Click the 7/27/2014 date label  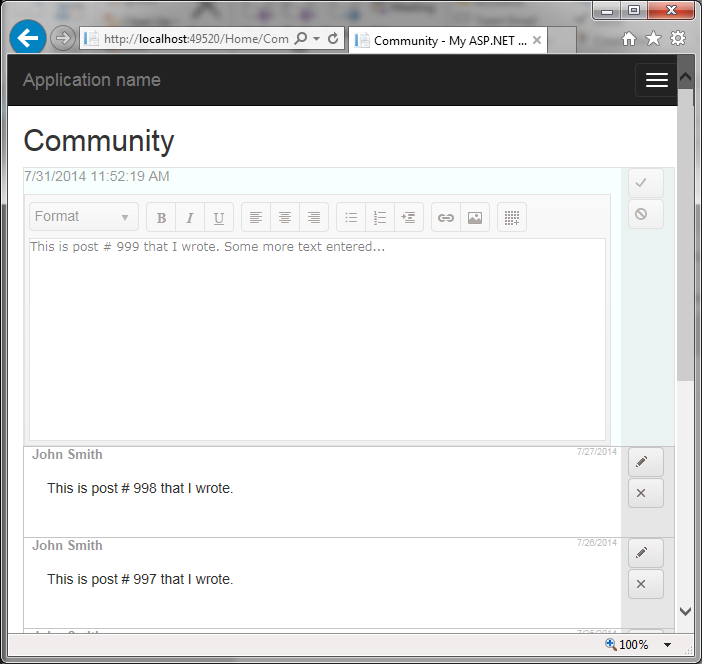(x=597, y=452)
